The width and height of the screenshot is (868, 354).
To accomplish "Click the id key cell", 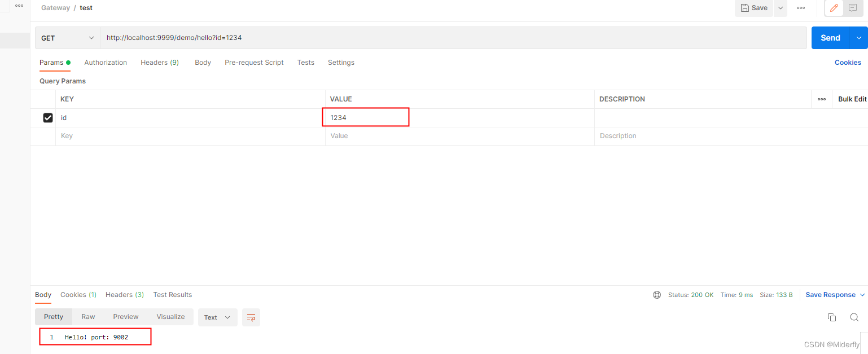I will (190, 118).
